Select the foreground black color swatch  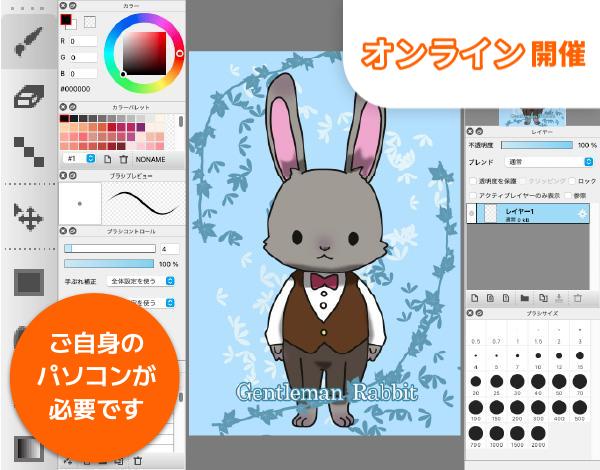click(x=66, y=20)
